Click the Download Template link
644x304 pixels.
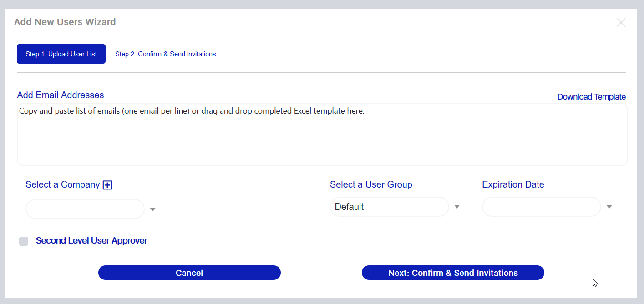[591, 97]
